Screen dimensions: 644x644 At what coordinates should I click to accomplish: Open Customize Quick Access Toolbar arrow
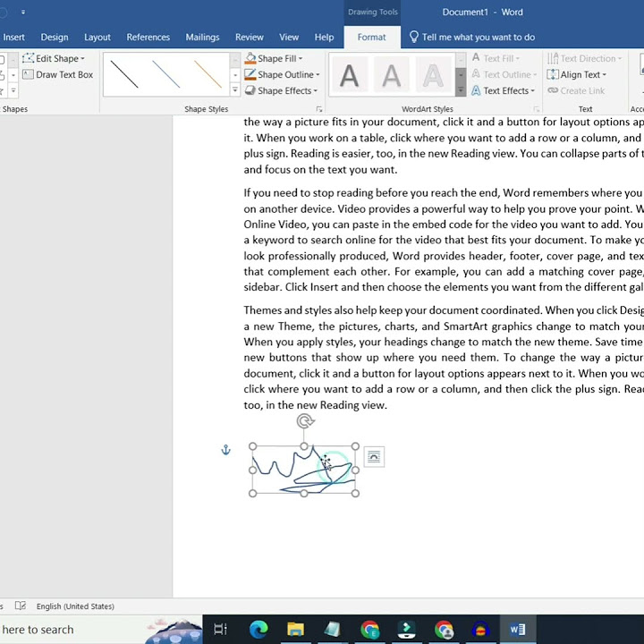coord(23,13)
